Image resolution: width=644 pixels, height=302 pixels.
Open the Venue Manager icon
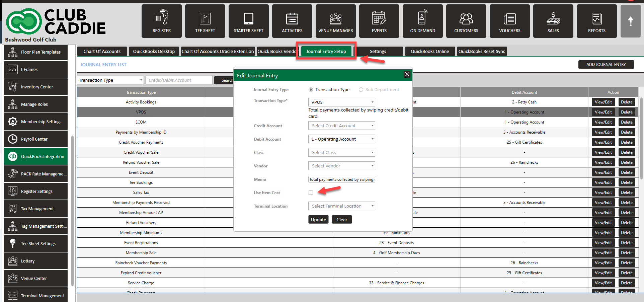coord(335,21)
